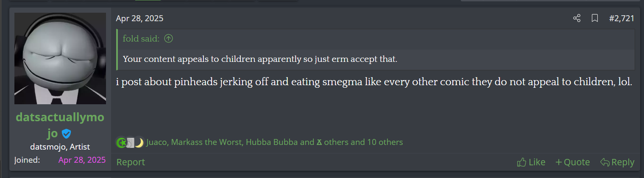Click the 'datsmojo, Artist' user title
The height and width of the screenshot is (178, 644).
tap(60, 147)
